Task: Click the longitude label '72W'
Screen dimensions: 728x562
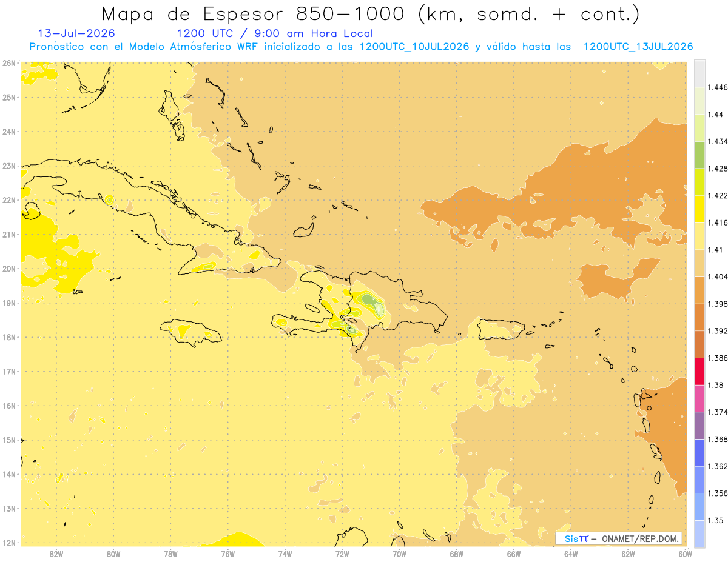Action: tap(342, 554)
